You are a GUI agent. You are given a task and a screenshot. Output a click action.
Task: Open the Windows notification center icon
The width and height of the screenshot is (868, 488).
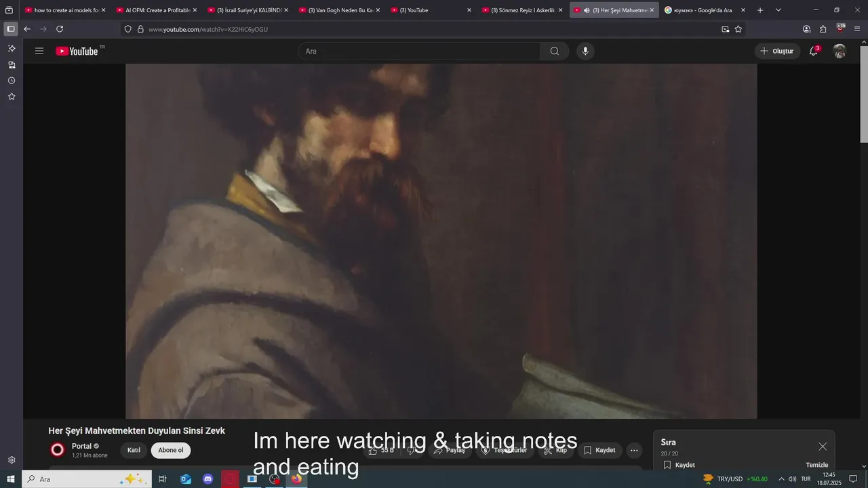point(853,479)
